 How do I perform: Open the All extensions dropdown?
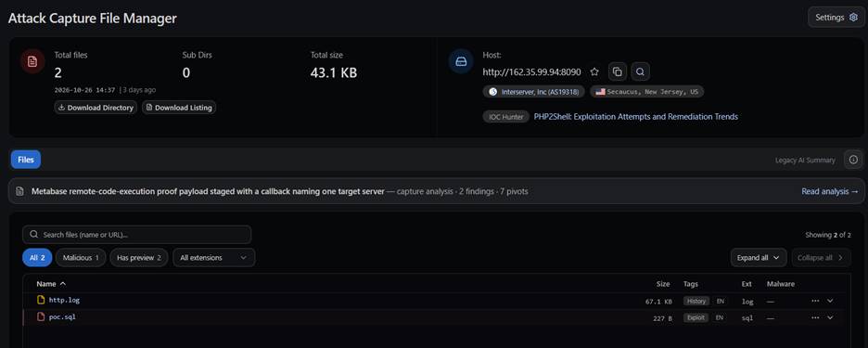tap(213, 258)
